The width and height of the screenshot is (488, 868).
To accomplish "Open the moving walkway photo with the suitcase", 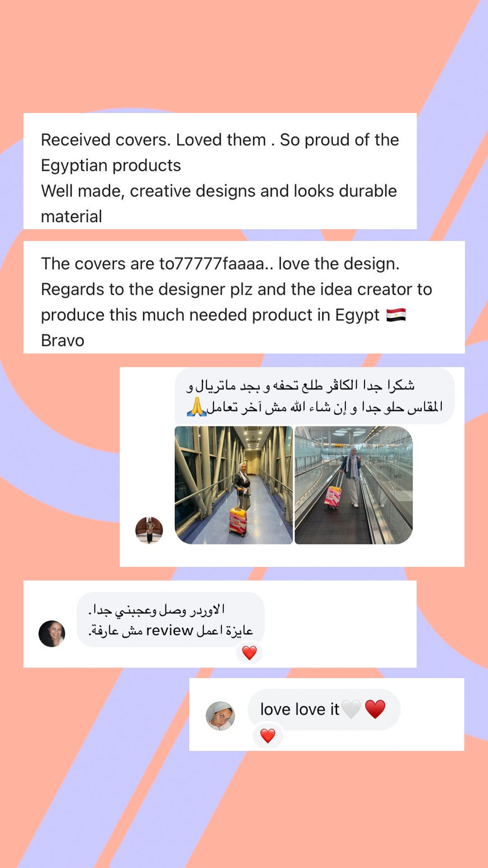I will [354, 485].
